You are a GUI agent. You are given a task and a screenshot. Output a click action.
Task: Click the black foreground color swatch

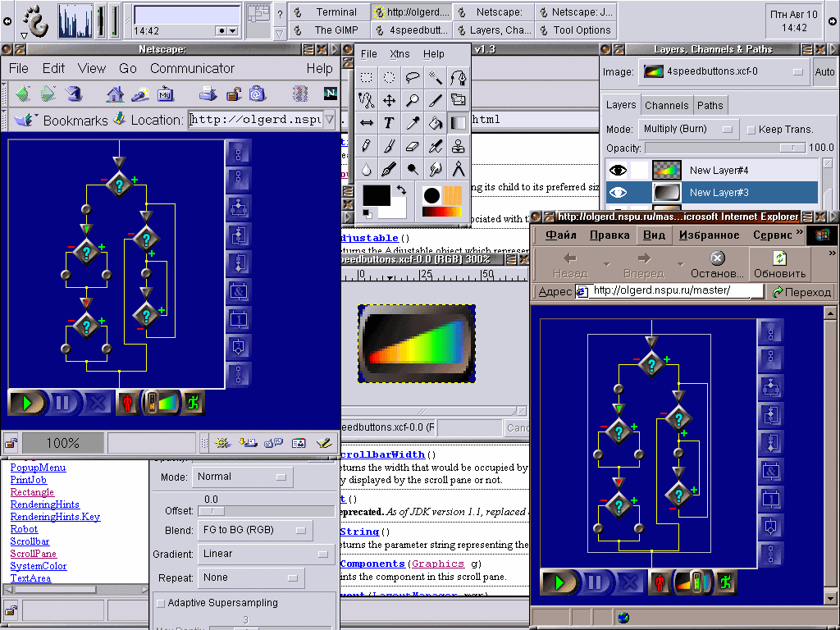(x=377, y=195)
